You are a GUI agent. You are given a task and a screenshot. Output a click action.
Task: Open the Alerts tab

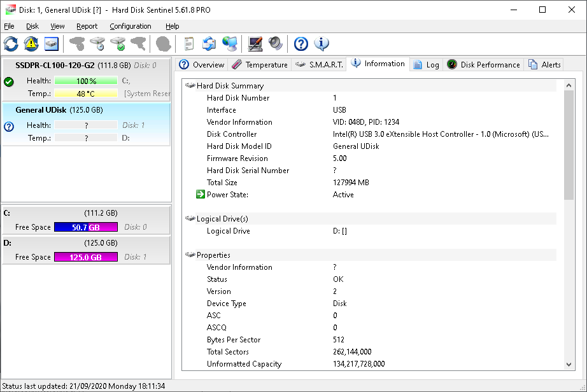click(544, 65)
